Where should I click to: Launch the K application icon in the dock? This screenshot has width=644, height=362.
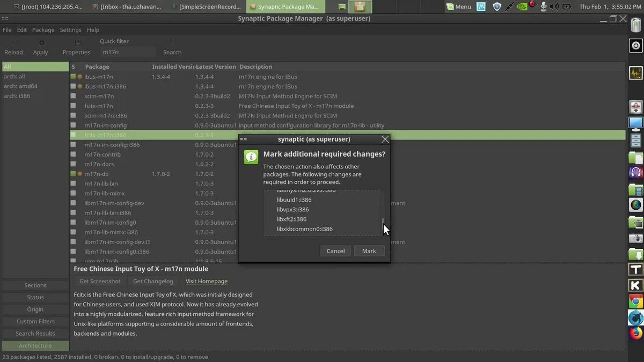click(x=636, y=285)
